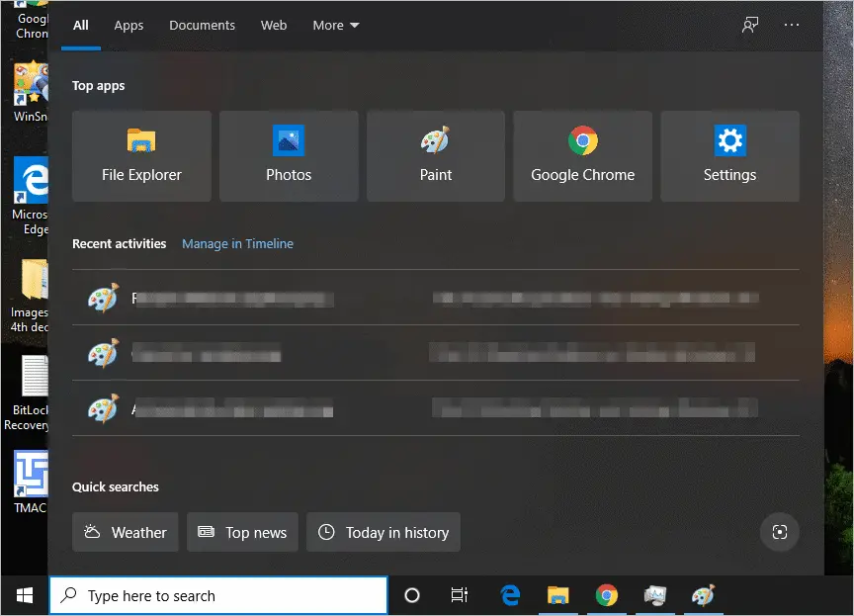Launch Google Chrome from Top apps

pos(583,156)
